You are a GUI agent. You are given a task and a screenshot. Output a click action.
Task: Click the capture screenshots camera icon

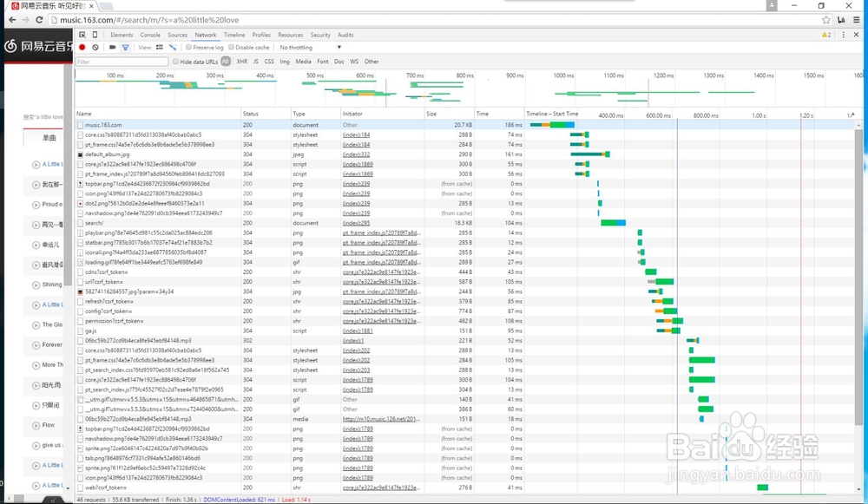click(112, 48)
